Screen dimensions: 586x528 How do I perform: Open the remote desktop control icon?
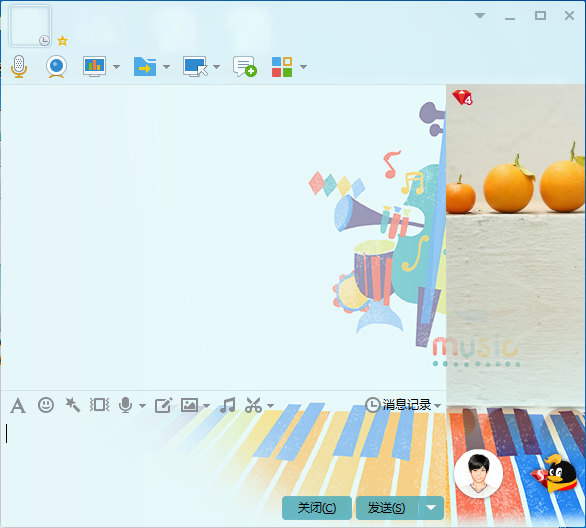[195, 67]
